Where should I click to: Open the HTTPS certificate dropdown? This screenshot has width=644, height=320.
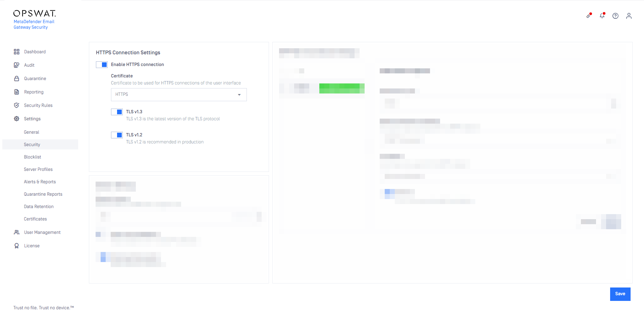point(179,94)
